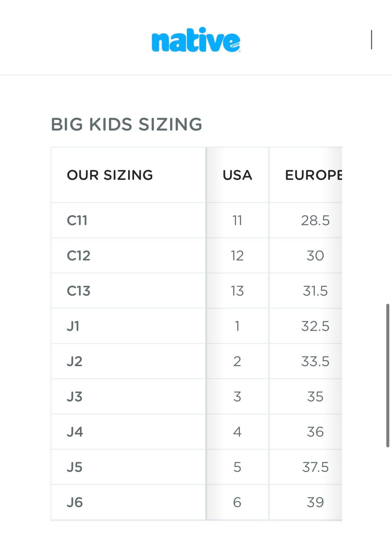Click the C13 size row label
This screenshot has width=392, height=540.
click(x=79, y=291)
